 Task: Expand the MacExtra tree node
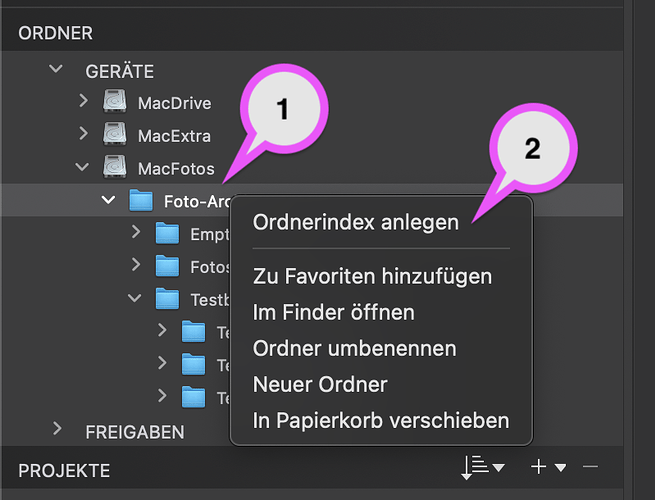coord(84,135)
